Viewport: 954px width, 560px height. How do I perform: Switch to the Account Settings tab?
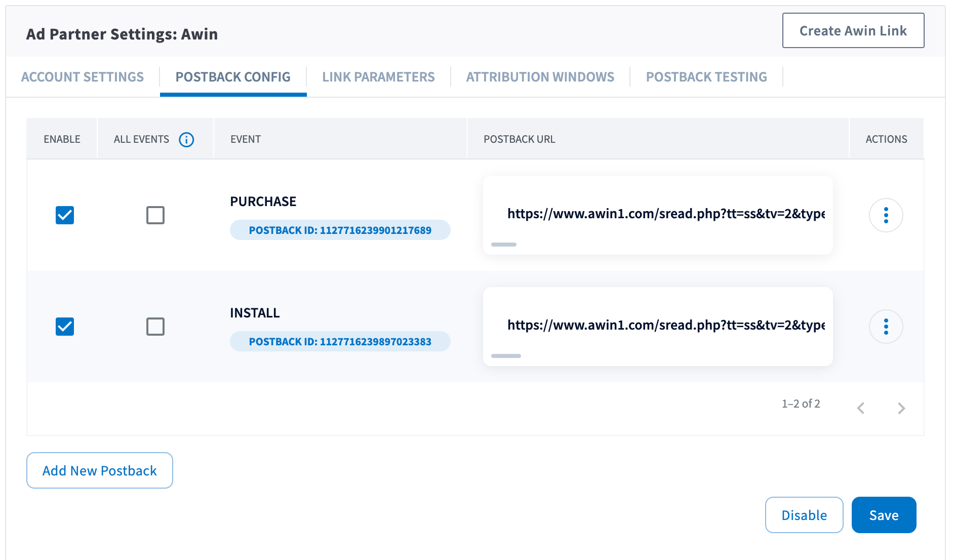[x=83, y=77]
